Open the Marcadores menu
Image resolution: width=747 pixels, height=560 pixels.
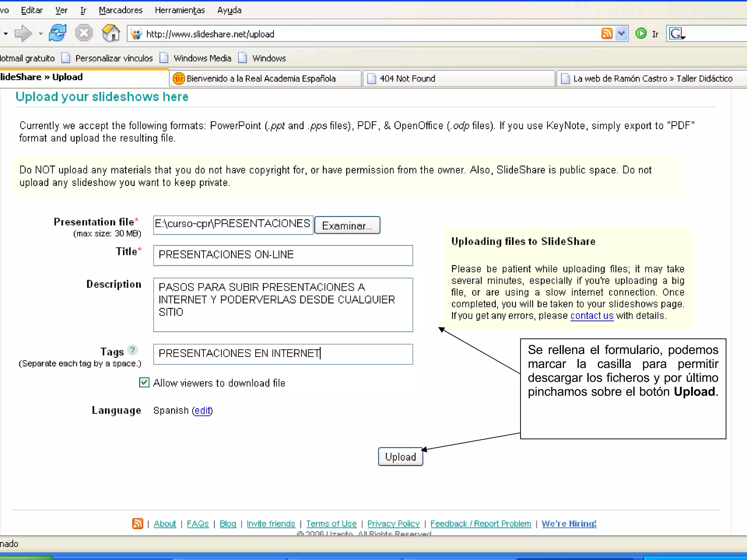pyautogui.click(x=120, y=10)
